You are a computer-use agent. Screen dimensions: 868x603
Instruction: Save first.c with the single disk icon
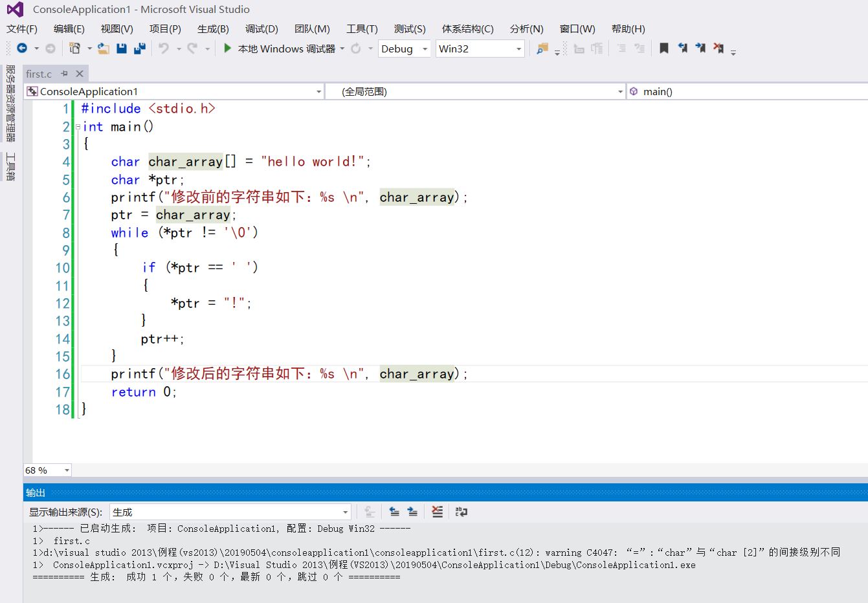(122, 49)
